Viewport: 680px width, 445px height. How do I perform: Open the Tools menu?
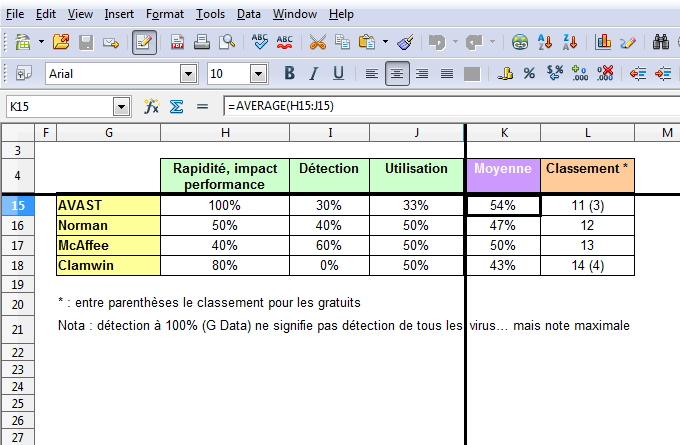tap(210, 14)
